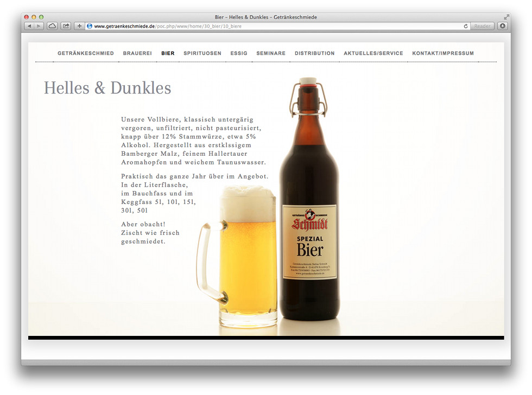Click the 'Praktisch das ganze Jahr' line

coord(195,176)
